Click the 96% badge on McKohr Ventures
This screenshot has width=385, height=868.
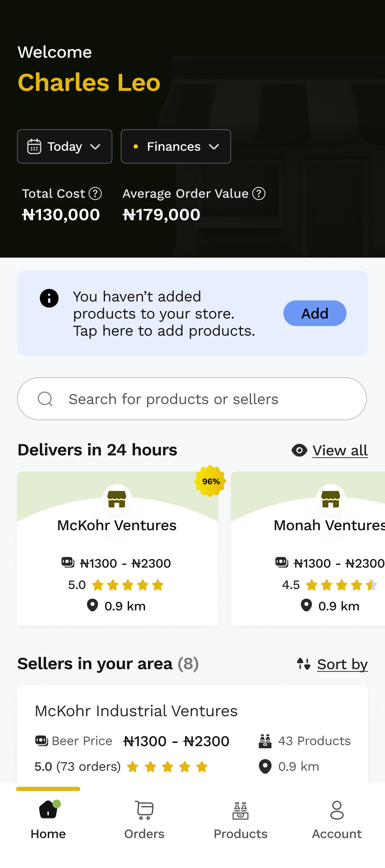coord(211,481)
